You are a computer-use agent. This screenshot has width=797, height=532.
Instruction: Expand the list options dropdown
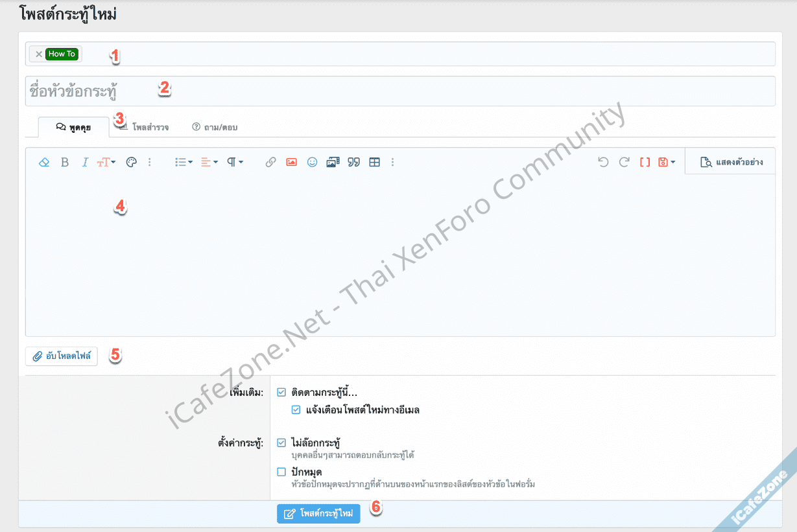(x=184, y=162)
